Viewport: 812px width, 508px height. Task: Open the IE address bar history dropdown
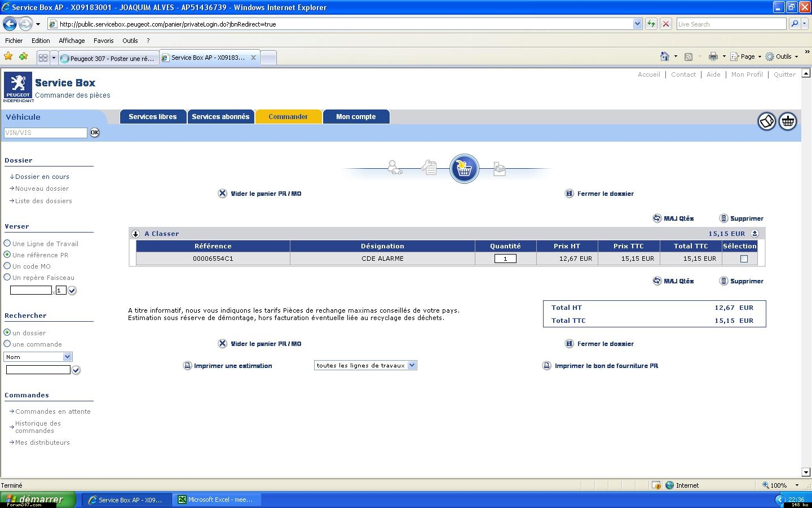pyautogui.click(x=637, y=24)
